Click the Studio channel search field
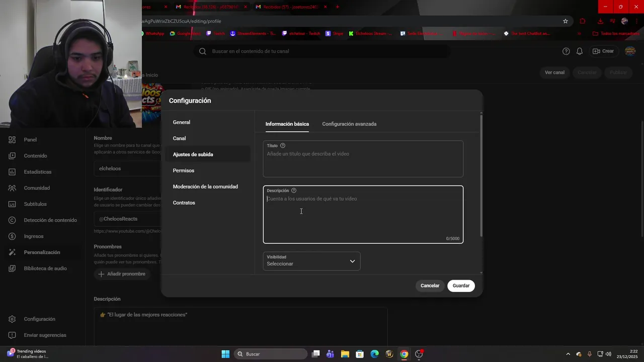644x362 pixels. click(x=322, y=51)
